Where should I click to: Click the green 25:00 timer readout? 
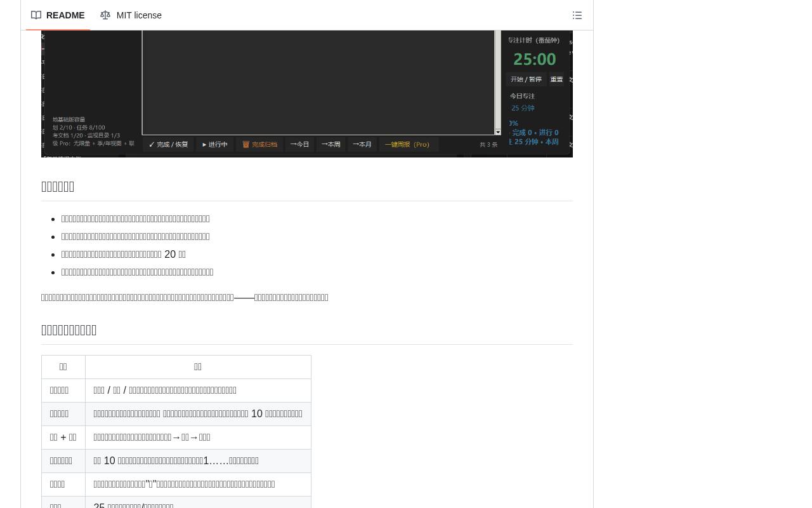(535, 59)
